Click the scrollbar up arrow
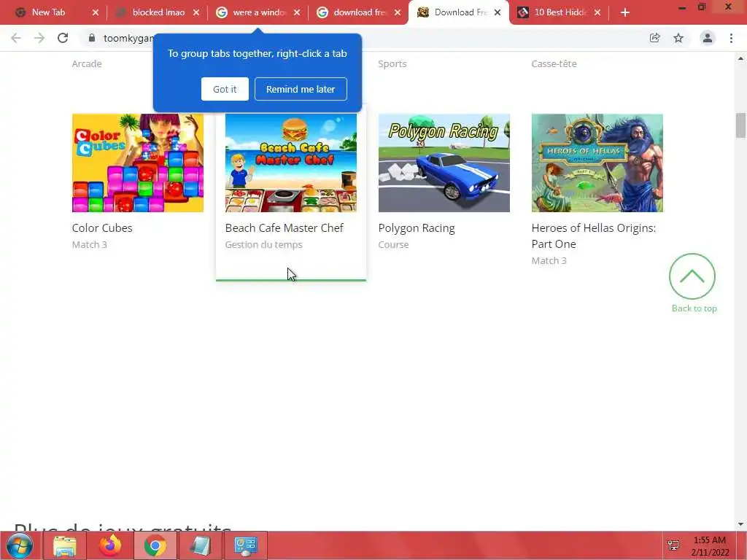The height and width of the screenshot is (560, 747). point(740,58)
